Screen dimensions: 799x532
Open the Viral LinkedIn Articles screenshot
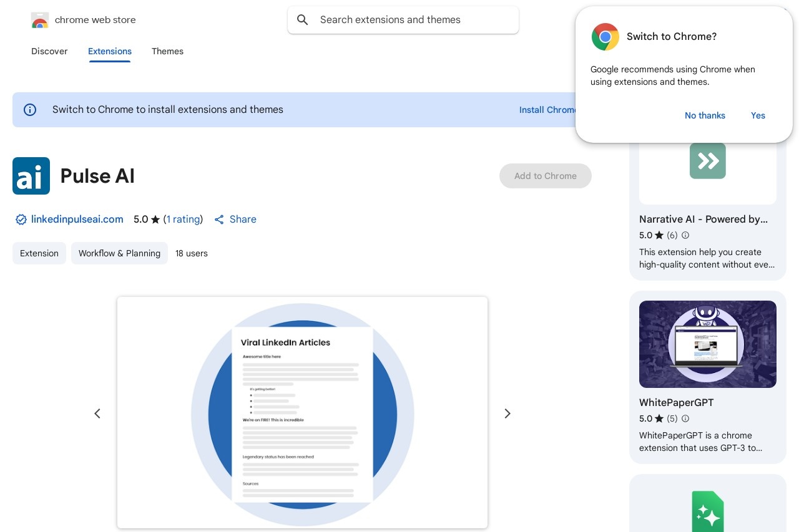pyautogui.click(x=302, y=412)
